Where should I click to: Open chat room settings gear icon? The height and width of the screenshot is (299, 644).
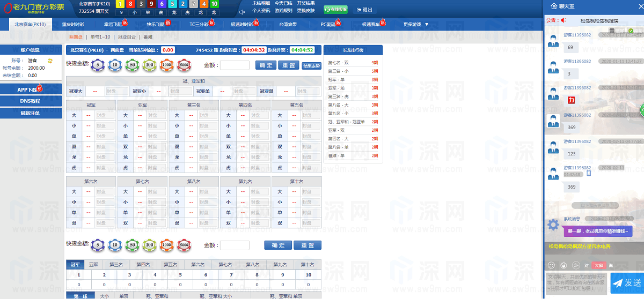[x=553, y=225]
